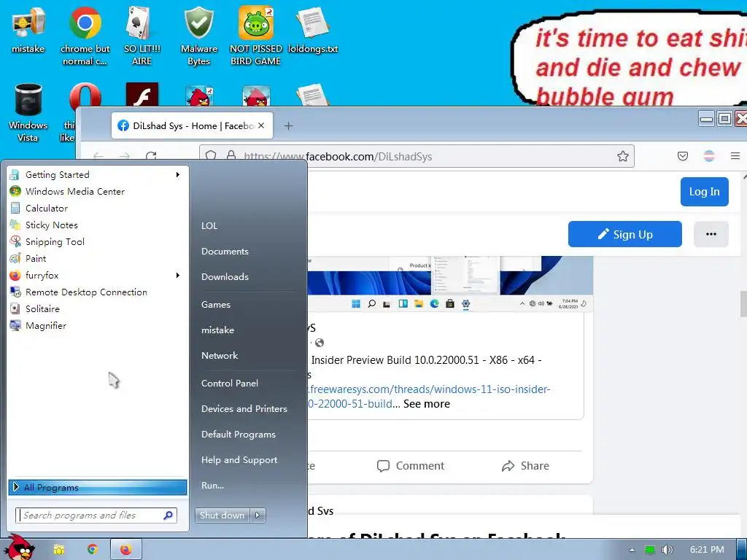This screenshot has height=560, width=747.
Task: Click Run... in Start menu
Action: click(212, 485)
